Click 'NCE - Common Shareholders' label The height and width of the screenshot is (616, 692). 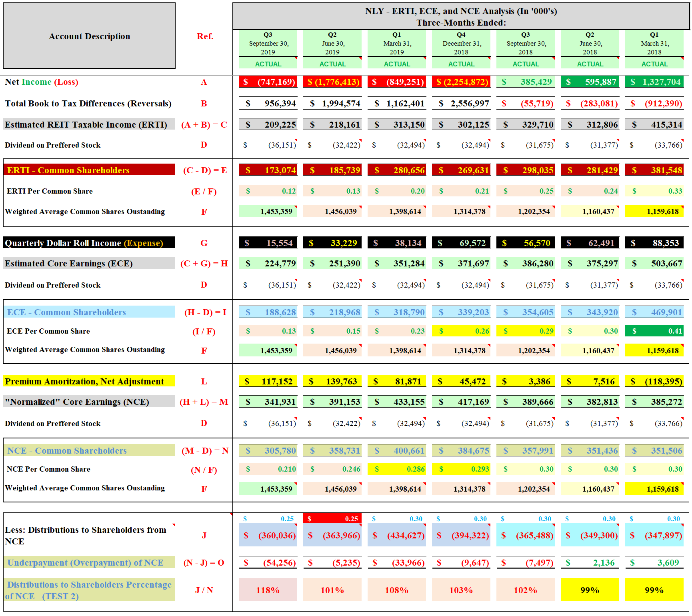pyautogui.click(x=89, y=450)
